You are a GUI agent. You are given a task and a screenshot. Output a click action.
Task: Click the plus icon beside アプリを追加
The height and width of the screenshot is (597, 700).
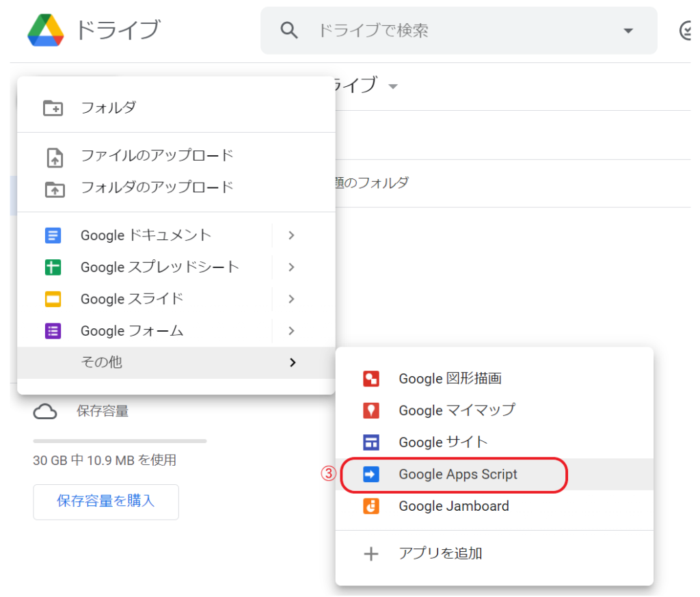[371, 554]
